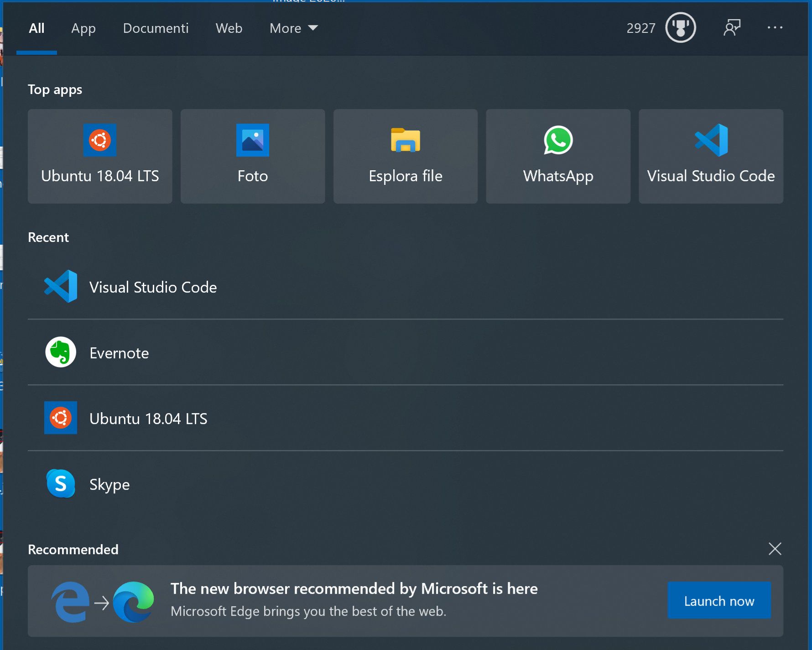Open the Visual Studio Code top app tile
The image size is (812, 650).
pos(711,156)
